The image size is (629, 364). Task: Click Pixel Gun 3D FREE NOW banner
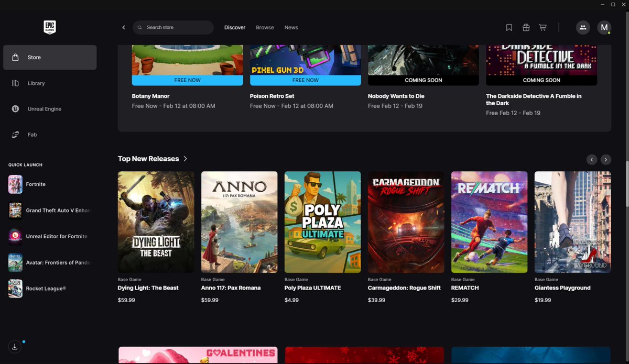[x=306, y=80]
